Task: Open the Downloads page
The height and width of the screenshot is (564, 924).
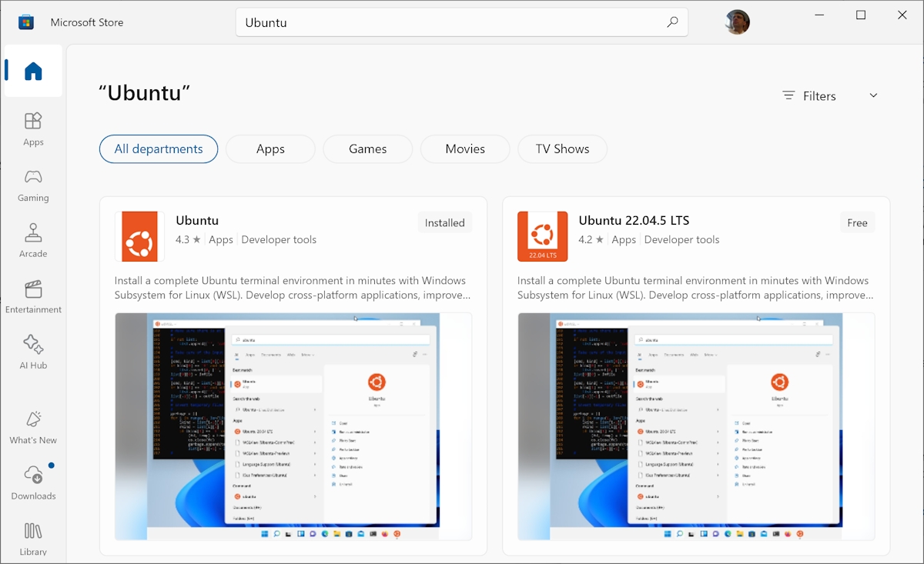Action: (x=33, y=483)
